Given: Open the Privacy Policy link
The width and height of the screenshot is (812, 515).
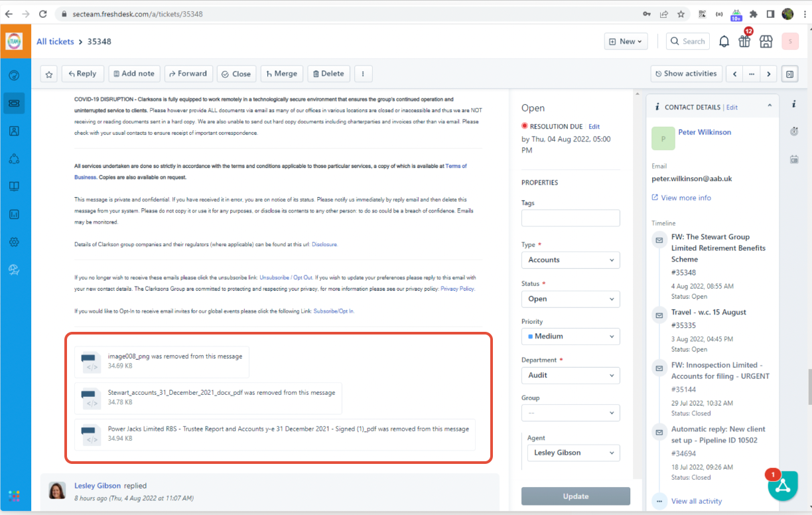Looking at the screenshot, I should point(457,289).
